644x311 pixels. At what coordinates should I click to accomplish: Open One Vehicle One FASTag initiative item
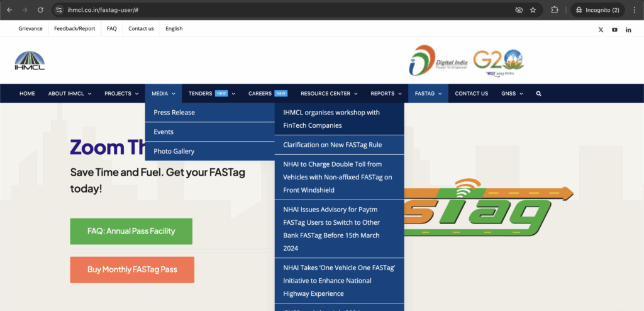click(339, 281)
